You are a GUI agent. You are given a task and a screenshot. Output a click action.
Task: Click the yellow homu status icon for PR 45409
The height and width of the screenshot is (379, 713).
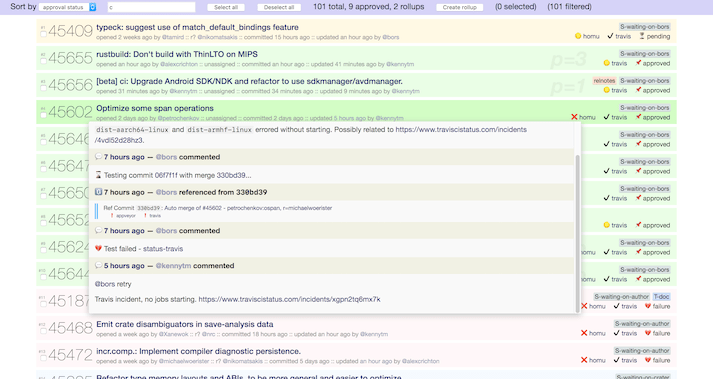tap(578, 36)
